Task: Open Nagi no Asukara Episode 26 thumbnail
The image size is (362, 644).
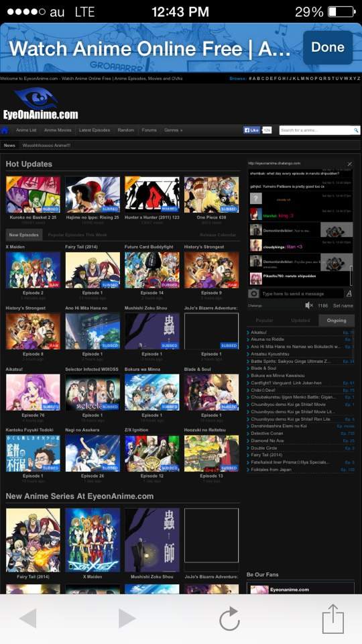Action: (x=93, y=453)
